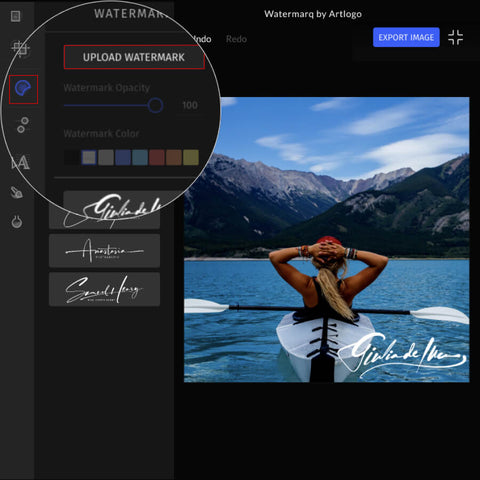Open the image page icon in sidebar
Screen dimensions: 480x480
pos(16,16)
